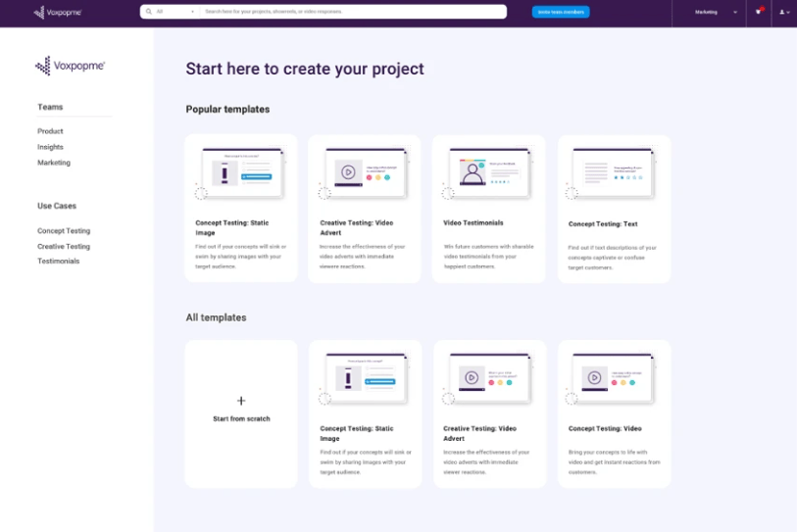
Task: Open the Concept Testing: Video template thumbnail
Action: click(612, 378)
